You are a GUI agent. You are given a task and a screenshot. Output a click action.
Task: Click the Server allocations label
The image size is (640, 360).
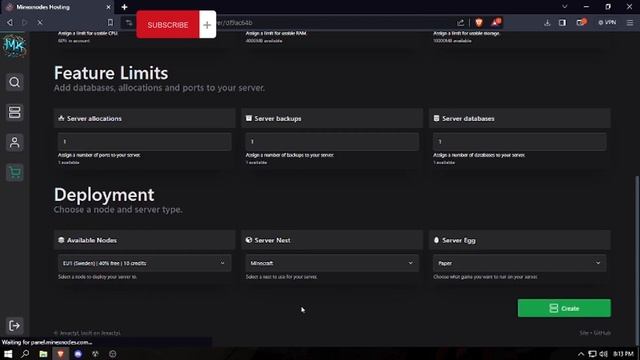click(x=94, y=118)
